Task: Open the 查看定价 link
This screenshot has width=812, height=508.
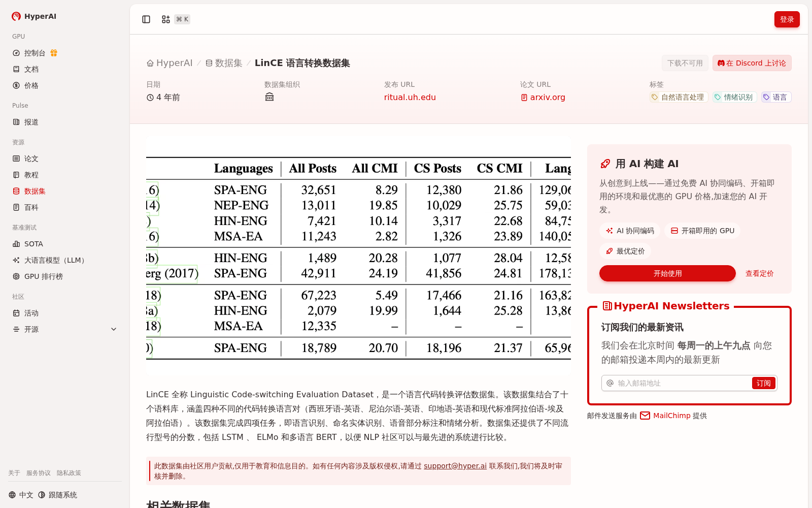Action: pos(759,273)
